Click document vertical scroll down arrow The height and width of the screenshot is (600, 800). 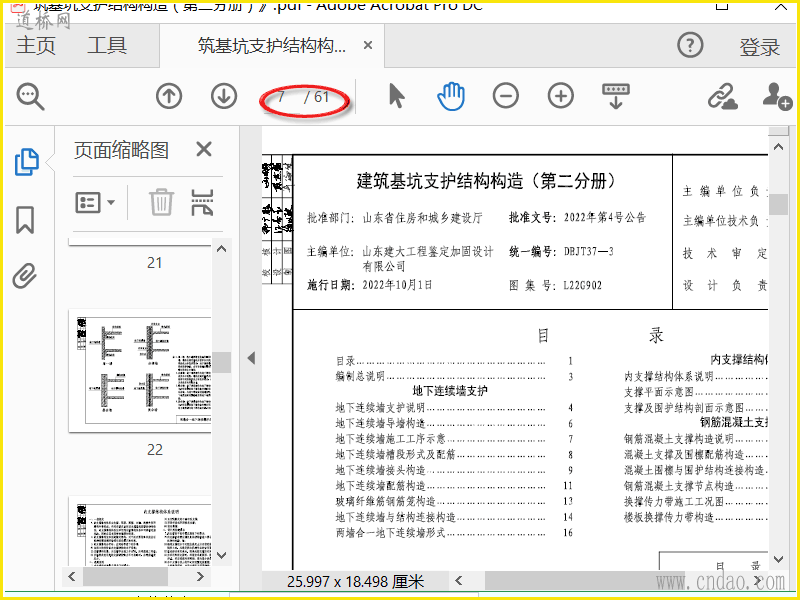click(x=778, y=560)
